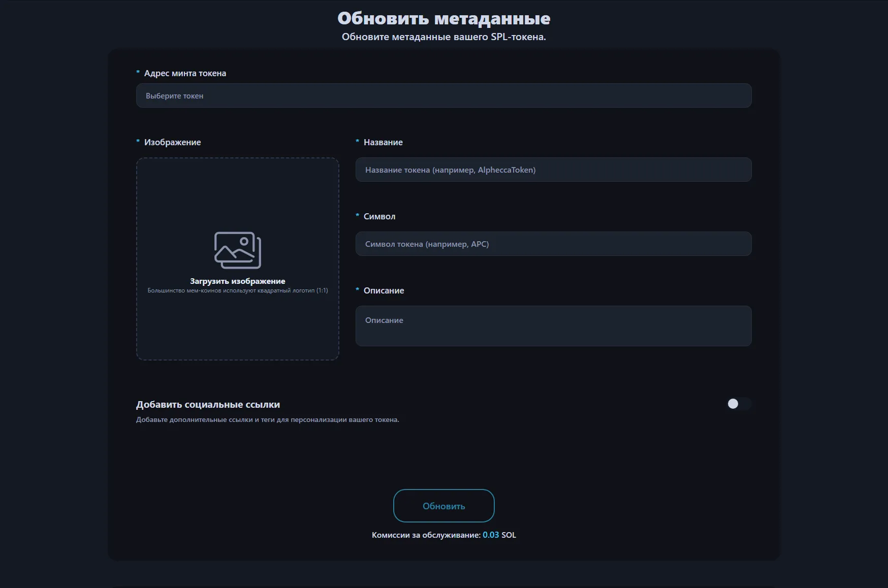Select the 'Описание' text area
Image resolution: width=888 pixels, height=588 pixels.
point(553,326)
